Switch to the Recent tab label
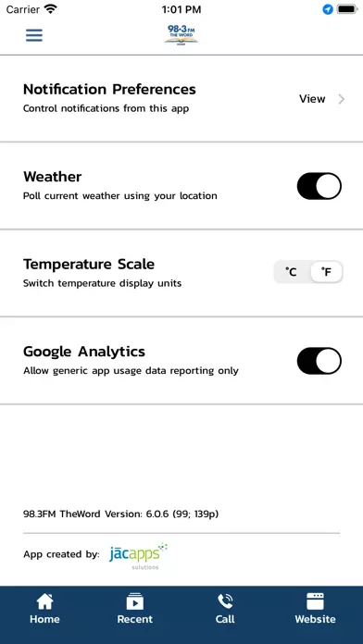Viewport: 363px width, 644px height. point(135,619)
